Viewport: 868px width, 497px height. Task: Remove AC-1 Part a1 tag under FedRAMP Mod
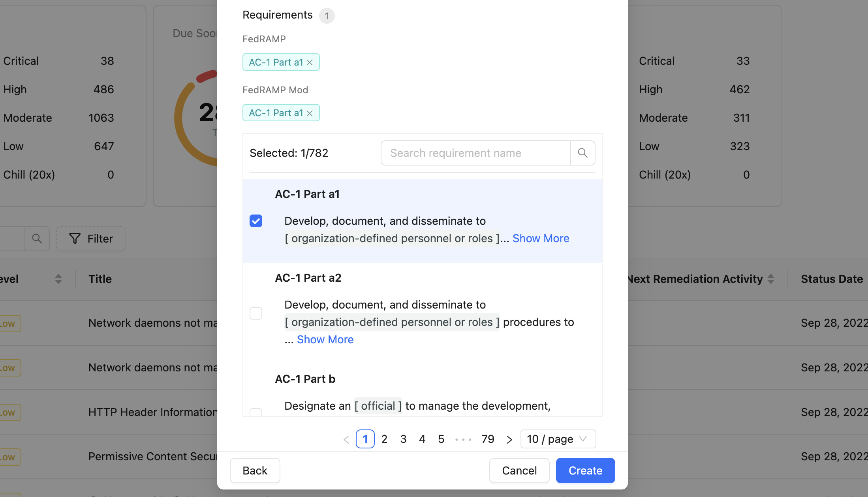(x=310, y=113)
